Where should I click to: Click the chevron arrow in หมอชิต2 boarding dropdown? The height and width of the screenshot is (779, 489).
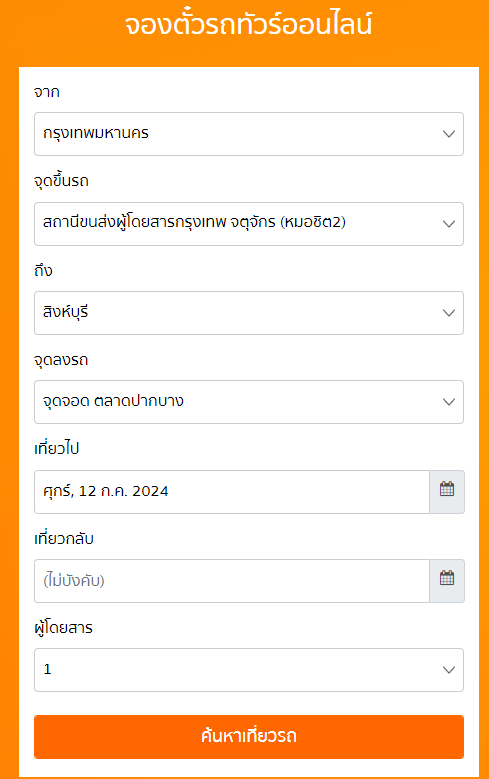[x=449, y=224]
